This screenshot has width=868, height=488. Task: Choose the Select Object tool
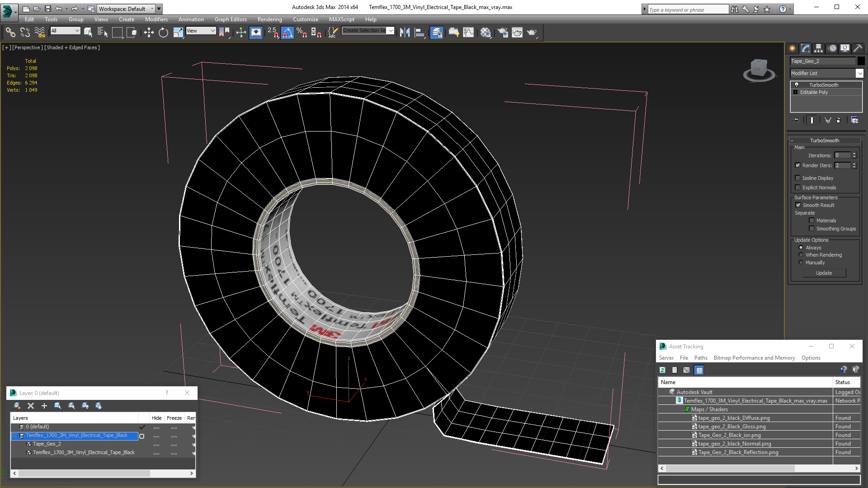click(88, 32)
